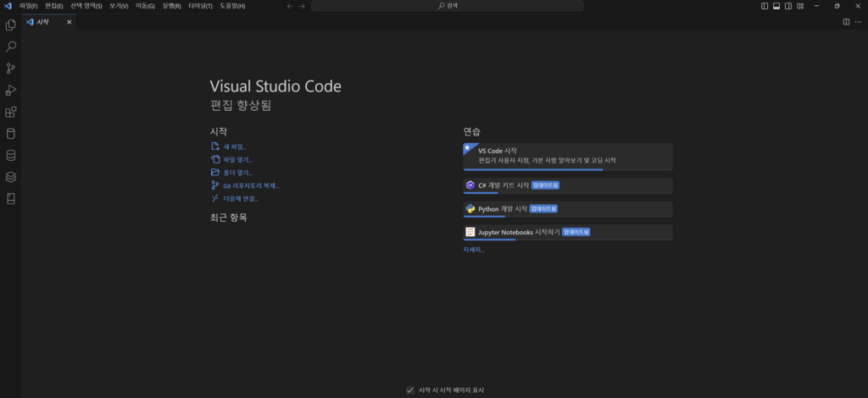Image resolution: width=868 pixels, height=398 pixels.
Task: Open the VS Code 시작 walkthrough card
Action: 568,157
